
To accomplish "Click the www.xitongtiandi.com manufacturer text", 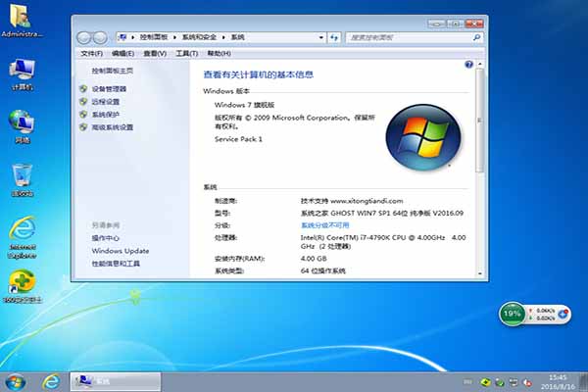I will click(367, 201).
